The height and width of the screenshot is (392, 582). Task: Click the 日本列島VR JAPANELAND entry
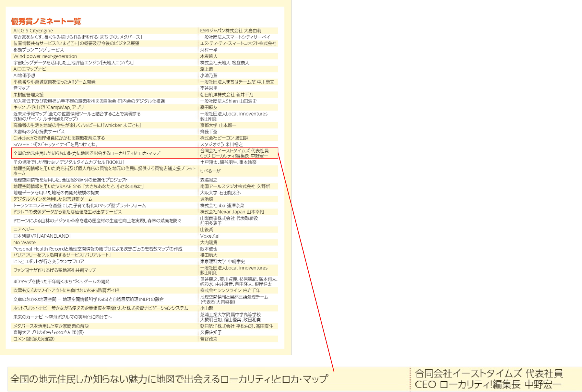[x=42, y=236]
